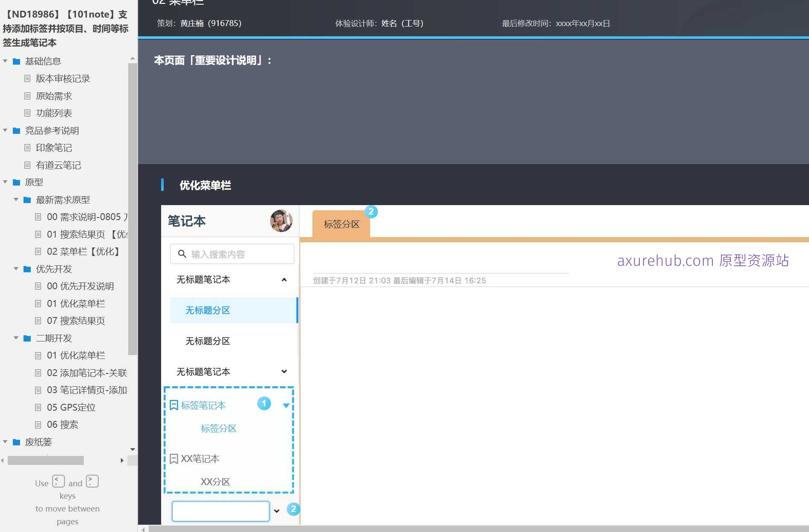Open page 02 菜单栏【优化】
The image size is (809, 532).
(84, 251)
